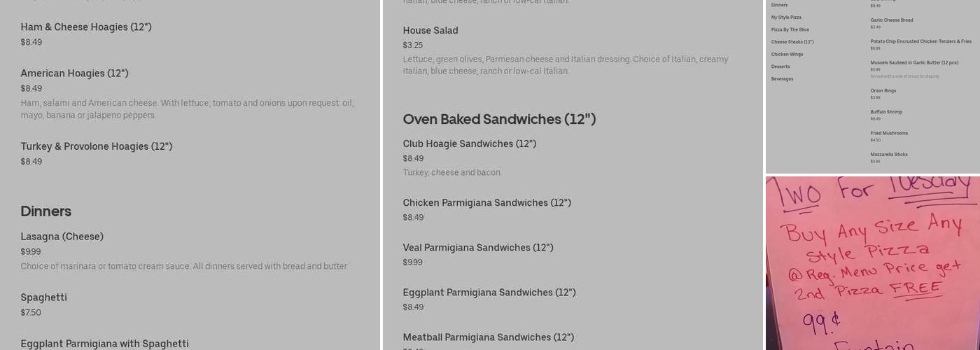Select the Spaghetti dinner item
The height and width of the screenshot is (350, 980).
tap(43, 297)
